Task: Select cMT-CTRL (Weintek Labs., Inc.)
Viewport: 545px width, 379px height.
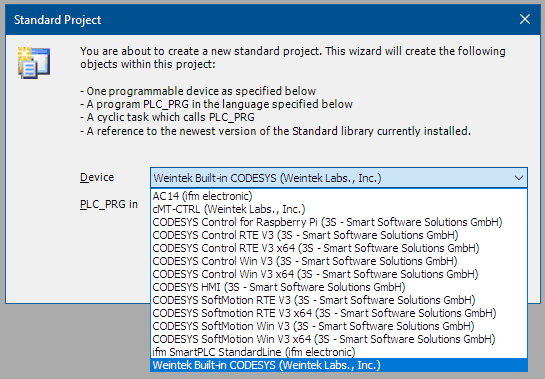Action: [339, 209]
